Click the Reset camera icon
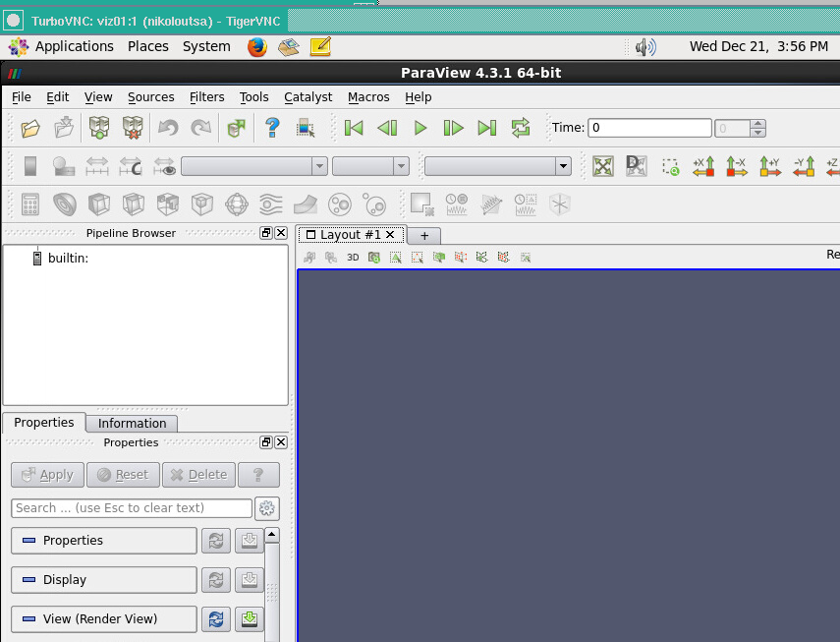 point(602,166)
